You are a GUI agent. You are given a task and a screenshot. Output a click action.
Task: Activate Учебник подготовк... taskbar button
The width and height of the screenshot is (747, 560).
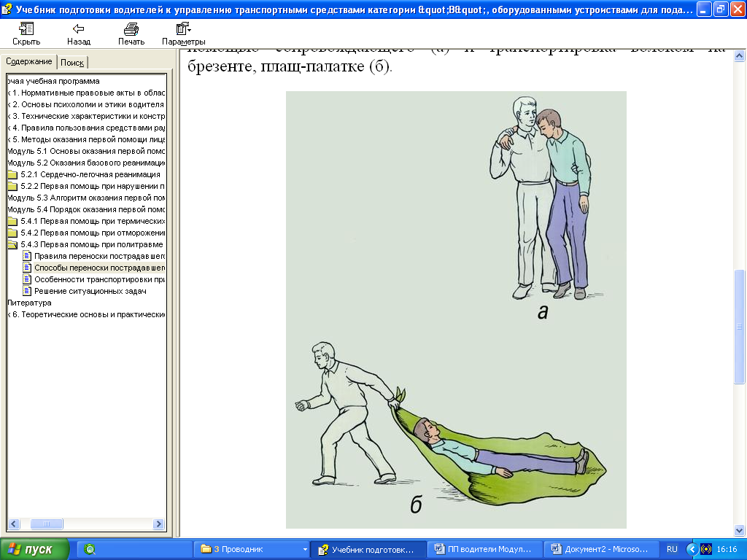pos(368,550)
